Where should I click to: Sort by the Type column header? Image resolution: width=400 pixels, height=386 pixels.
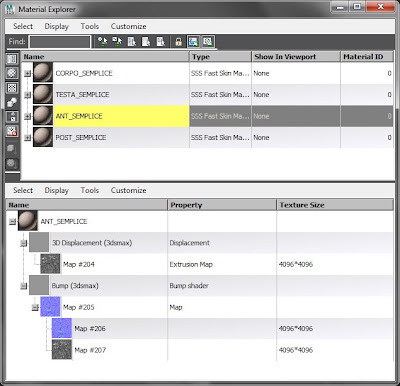(x=220, y=57)
